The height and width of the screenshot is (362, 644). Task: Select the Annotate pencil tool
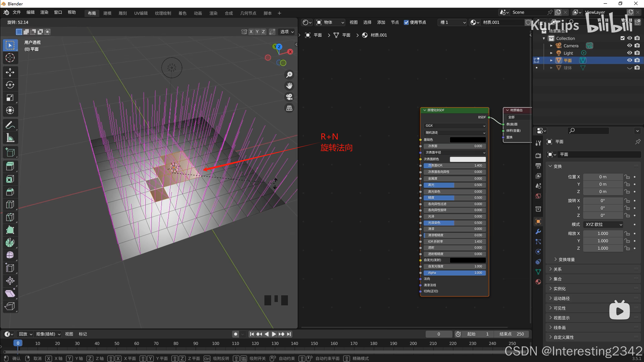[x=10, y=125]
